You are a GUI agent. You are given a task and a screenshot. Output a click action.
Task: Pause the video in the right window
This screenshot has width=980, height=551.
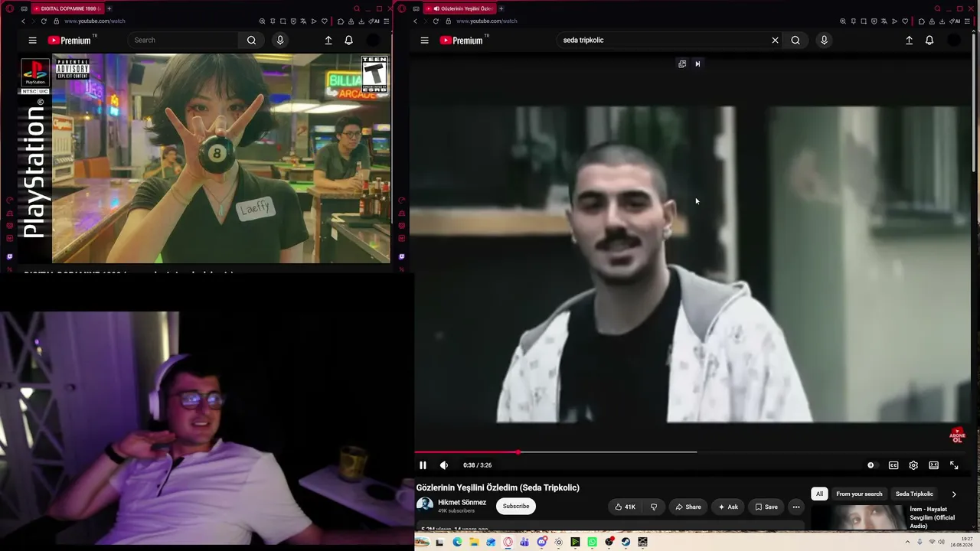(423, 465)
